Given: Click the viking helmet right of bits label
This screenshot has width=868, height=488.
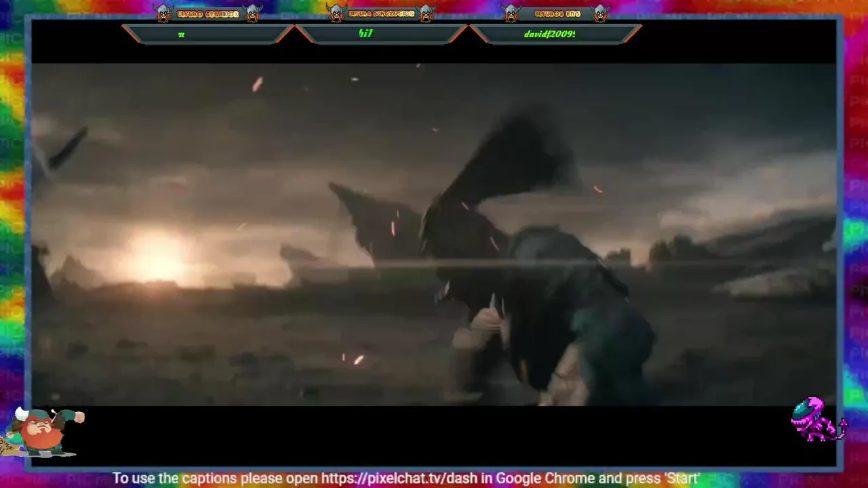Looking at the screenshot, I should (601, 13).
